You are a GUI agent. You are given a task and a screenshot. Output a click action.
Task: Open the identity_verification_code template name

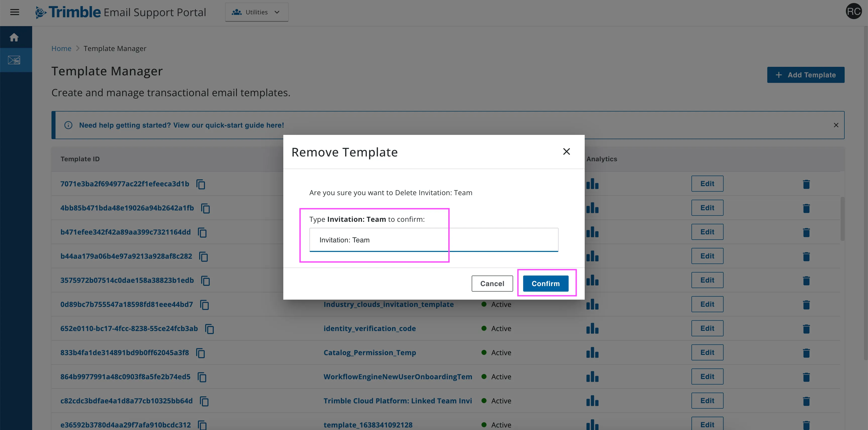[x=370, y=329]
